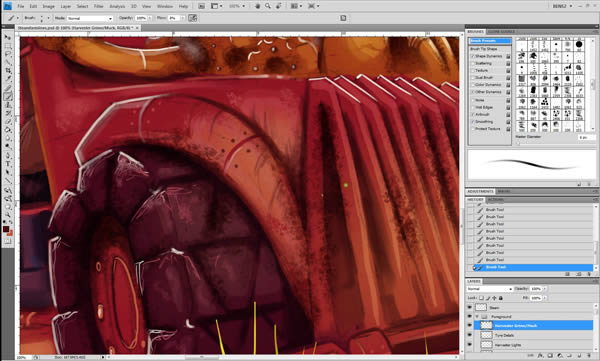Open the Window menu
The height and width of the screenshot is (361, 600).
tap(165, 6)
